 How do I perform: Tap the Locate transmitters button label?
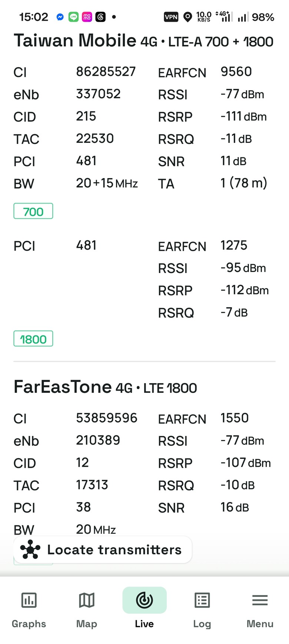coord(114,549)
